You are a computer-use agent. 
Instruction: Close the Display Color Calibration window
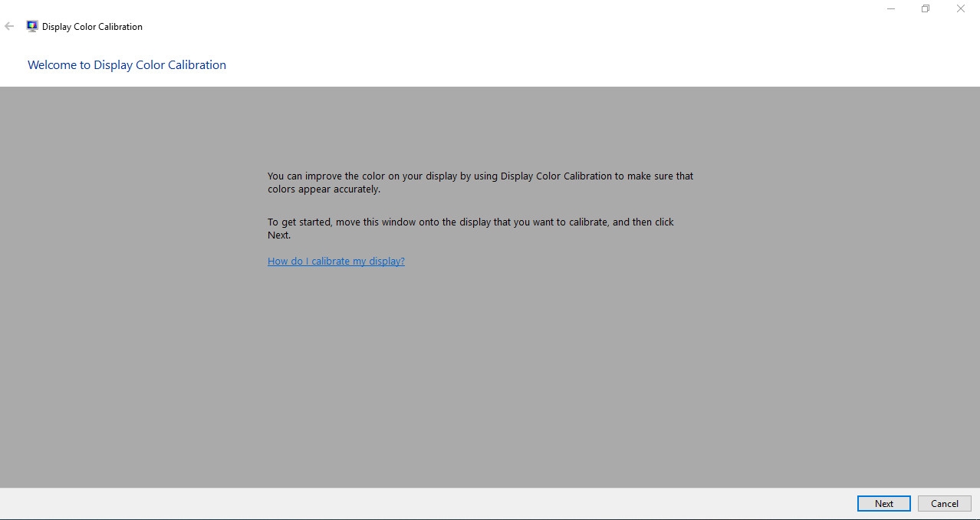point(961,8)
